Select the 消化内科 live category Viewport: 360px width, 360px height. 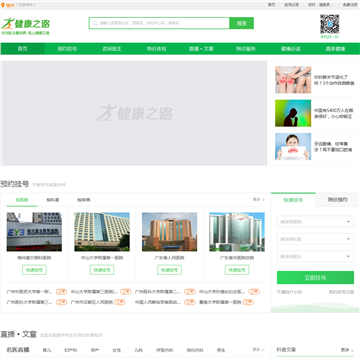[195, 350]
